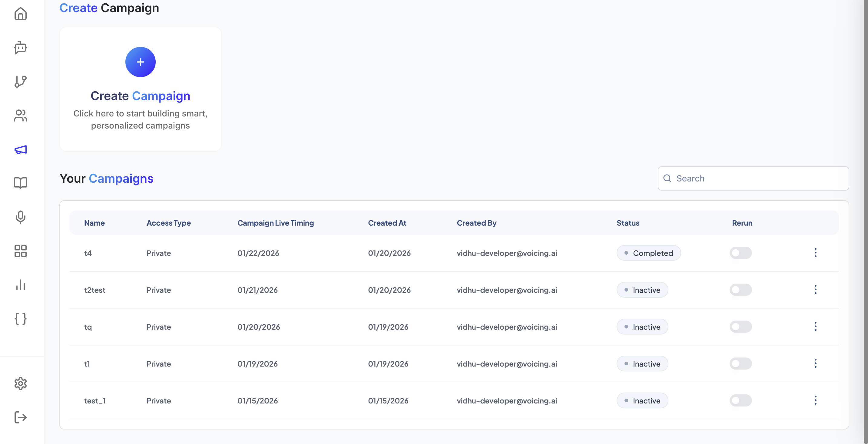Open the settings gear icon
This screenshot has width=868, height=444.
(x=21, y=384)
